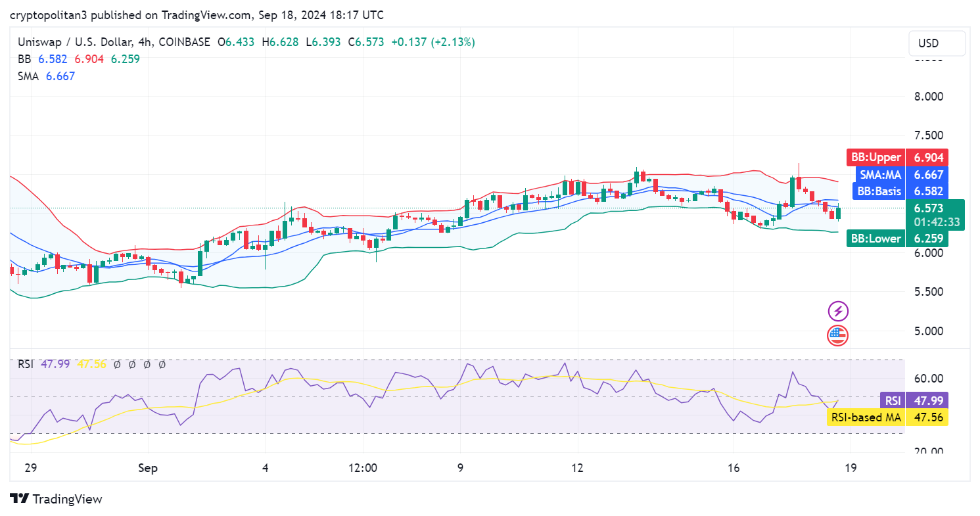Viewport: 980px width, 516px height.
Task: Click the RSI-based MA 47.56 label
Action: pyautogui.click(x=887, y=417)
